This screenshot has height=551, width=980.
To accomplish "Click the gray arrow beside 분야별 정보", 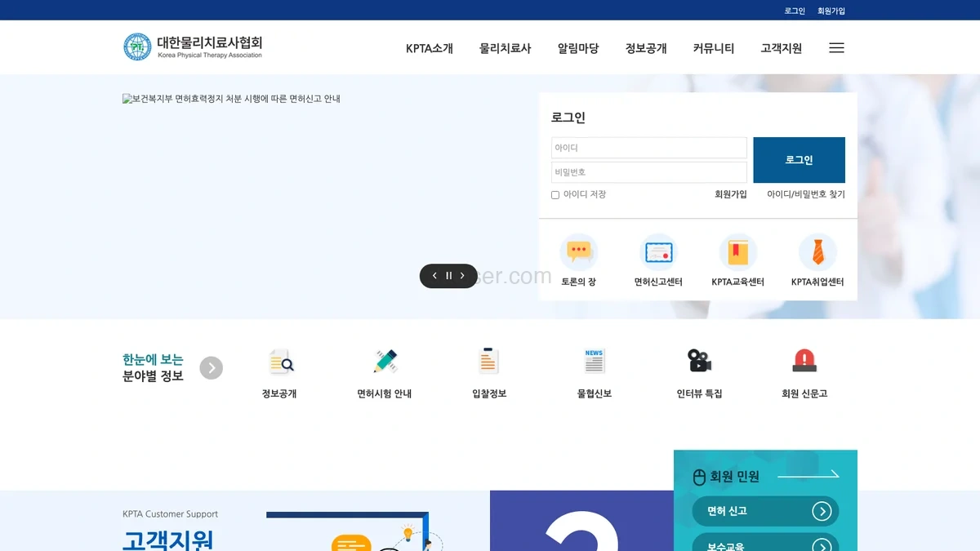I will pyautogui.click(x=212, y=368).
